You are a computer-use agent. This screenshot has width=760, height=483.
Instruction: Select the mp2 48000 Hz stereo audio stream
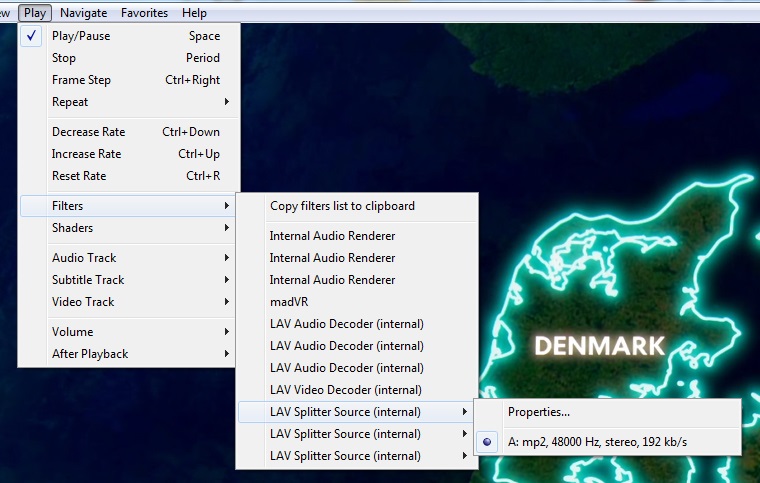(x=596, y=442)
